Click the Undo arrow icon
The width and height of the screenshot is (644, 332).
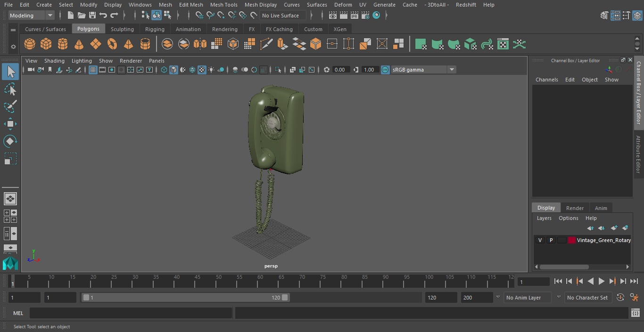(103, 16)
